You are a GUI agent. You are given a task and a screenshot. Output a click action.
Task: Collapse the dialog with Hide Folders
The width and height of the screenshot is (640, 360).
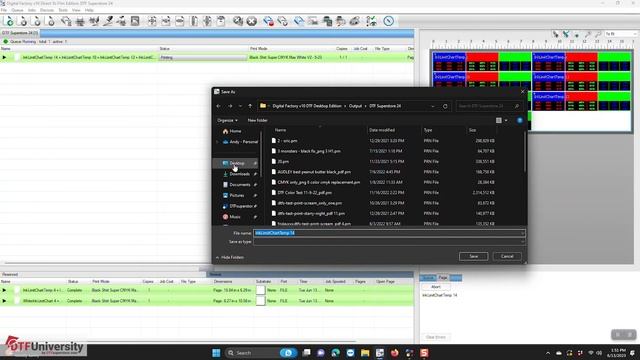coord(230,258)
